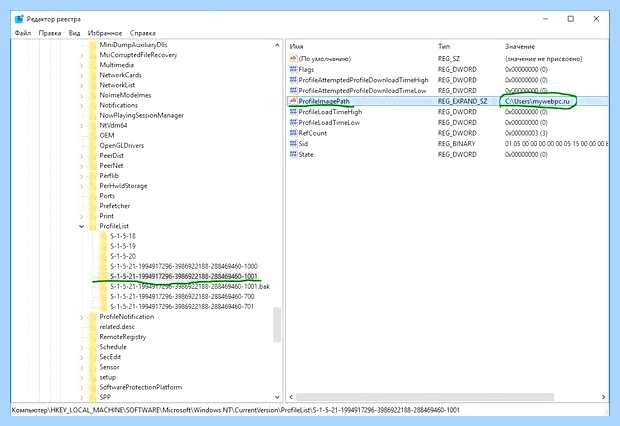Click the default value string icon
Image resolution: width=620 pixels, height=426 pixels.
pyautogui.click(x=293, y=59)
